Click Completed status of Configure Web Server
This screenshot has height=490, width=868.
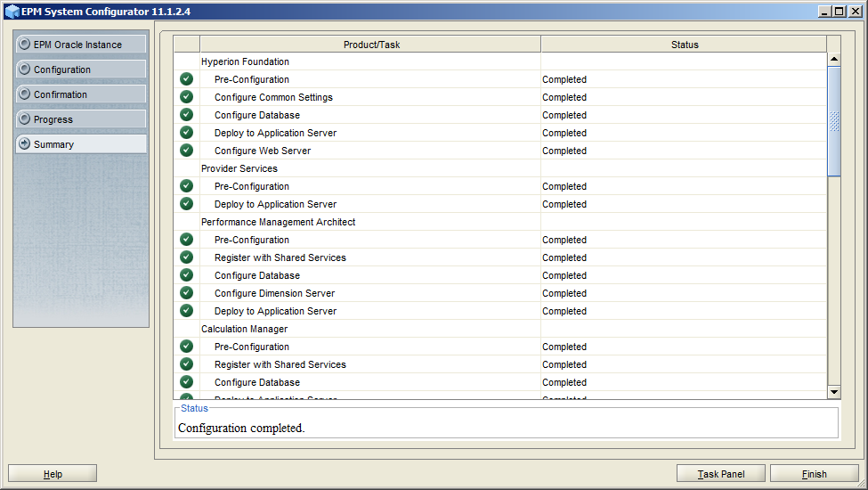tap(564, 151)
